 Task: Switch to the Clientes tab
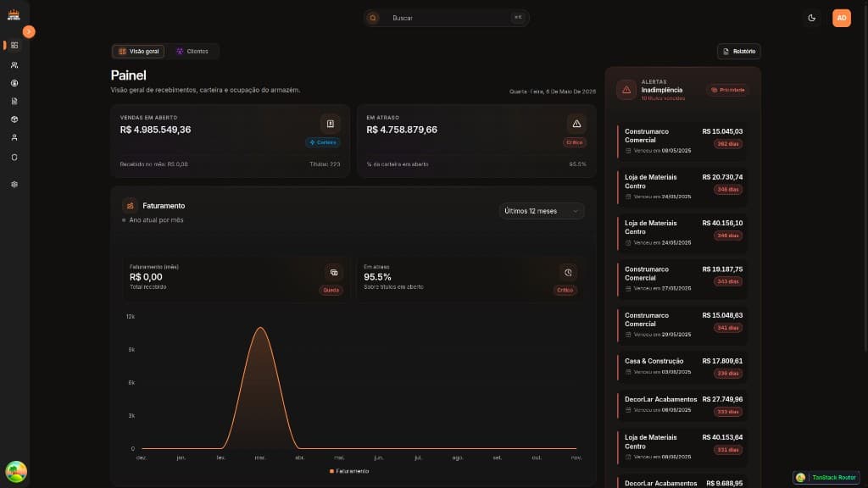(192, 52)
